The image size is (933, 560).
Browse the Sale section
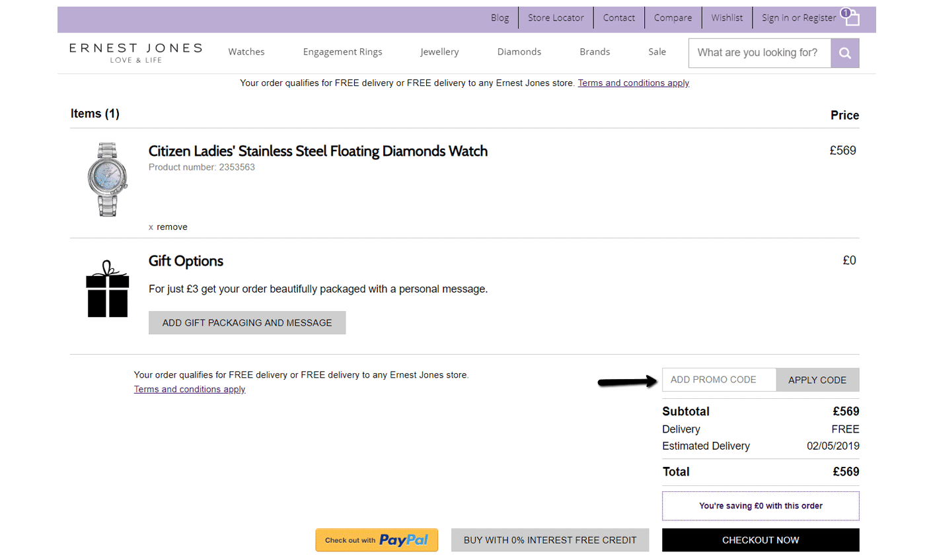[657, 52]
